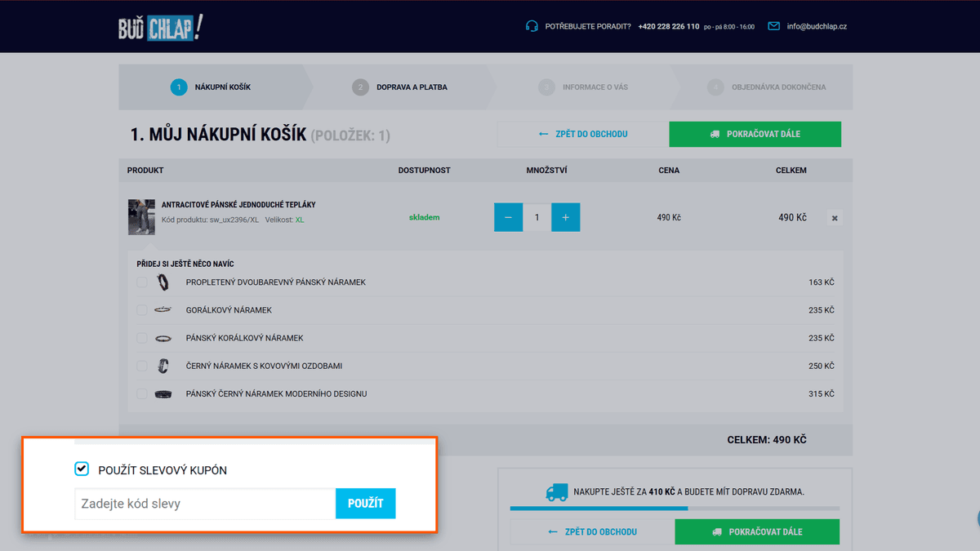
Task: Click the top Zpět do obchodu link
Action: click(x=582, y=134)
